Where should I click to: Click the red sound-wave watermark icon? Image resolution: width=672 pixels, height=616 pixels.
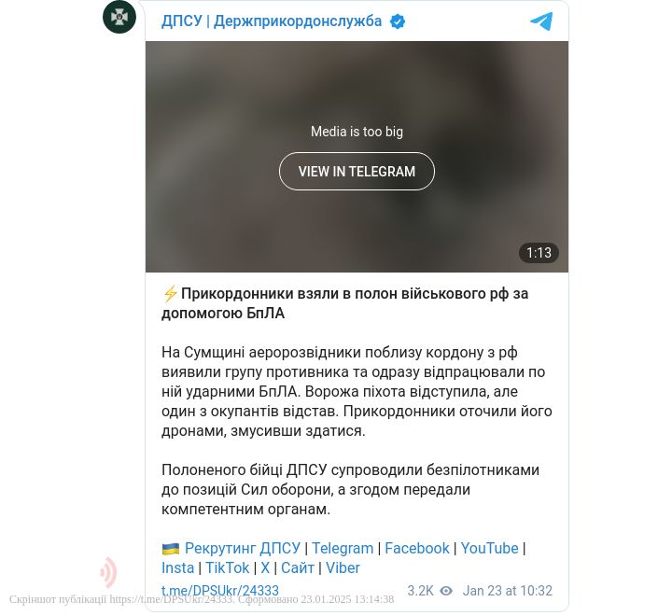tap(108, 572)
